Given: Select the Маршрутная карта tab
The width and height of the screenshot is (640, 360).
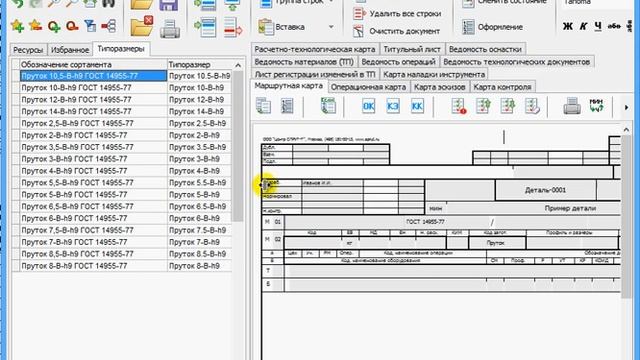Looking at the screenshot, I should pos(289,86).
